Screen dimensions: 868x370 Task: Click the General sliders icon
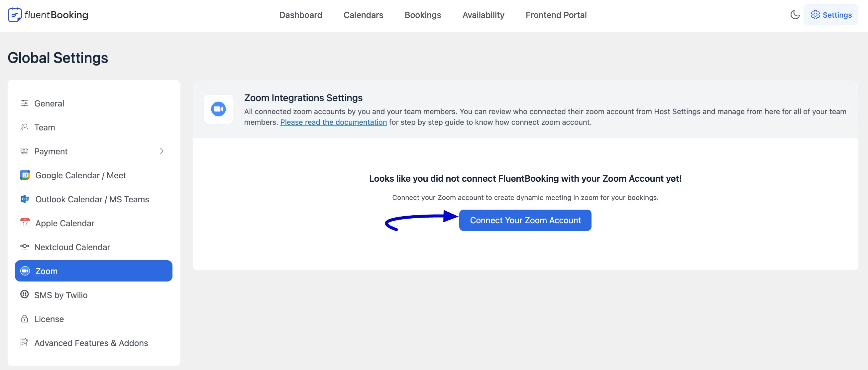click(x=24, y=103)
